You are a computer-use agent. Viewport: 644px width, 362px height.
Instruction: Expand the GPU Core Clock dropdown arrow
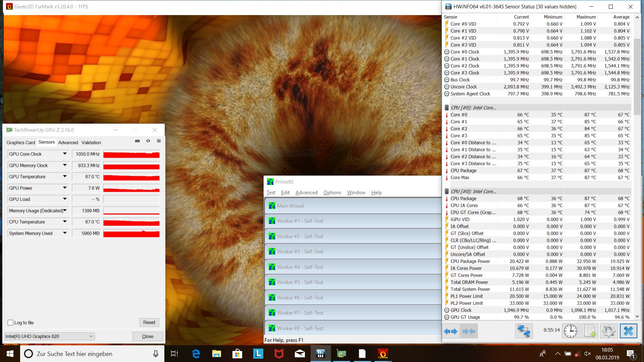point(65,154)
